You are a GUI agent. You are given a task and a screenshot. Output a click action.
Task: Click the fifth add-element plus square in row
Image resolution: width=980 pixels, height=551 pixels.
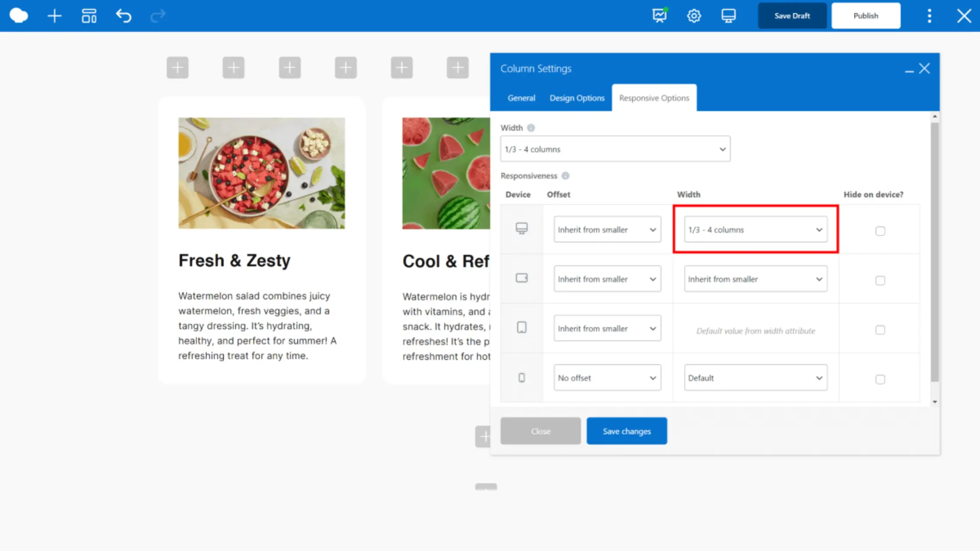coord(402,68)
